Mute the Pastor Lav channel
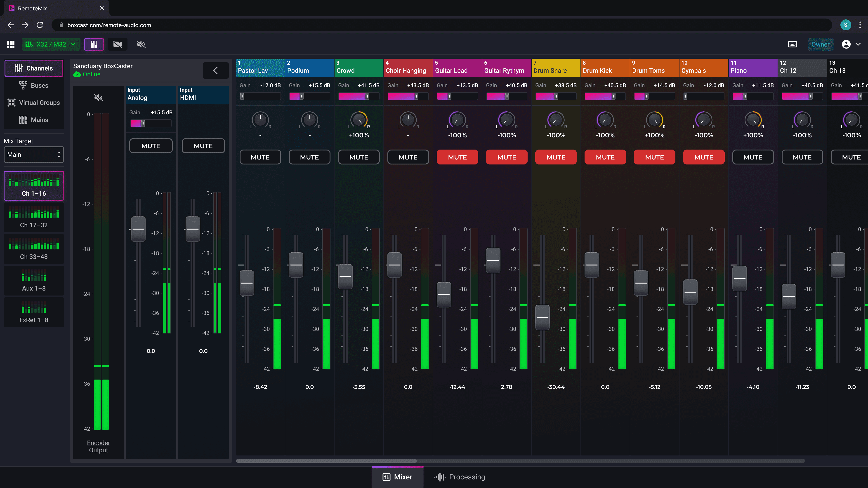The image size is (868, 488). 260,157
